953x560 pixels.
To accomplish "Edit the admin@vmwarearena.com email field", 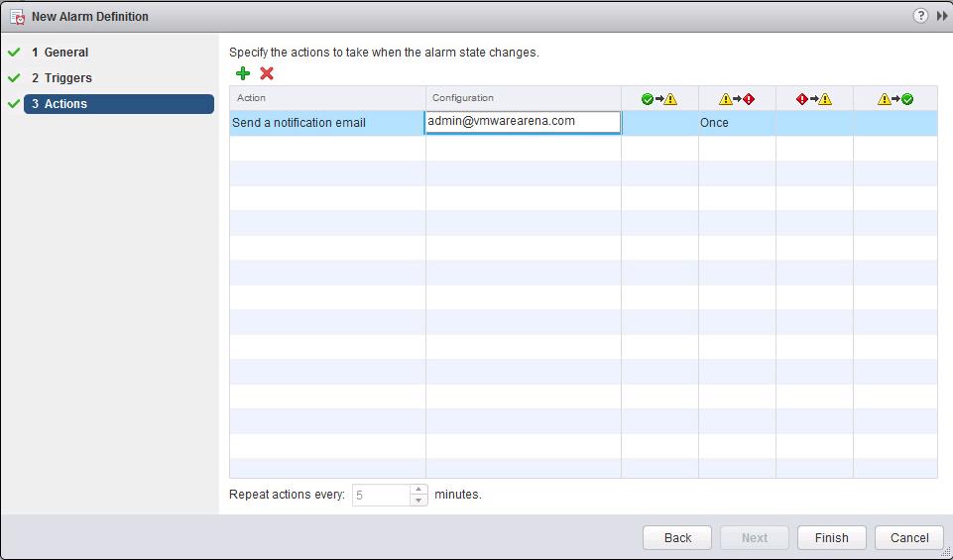I will (x=523, y=122).
